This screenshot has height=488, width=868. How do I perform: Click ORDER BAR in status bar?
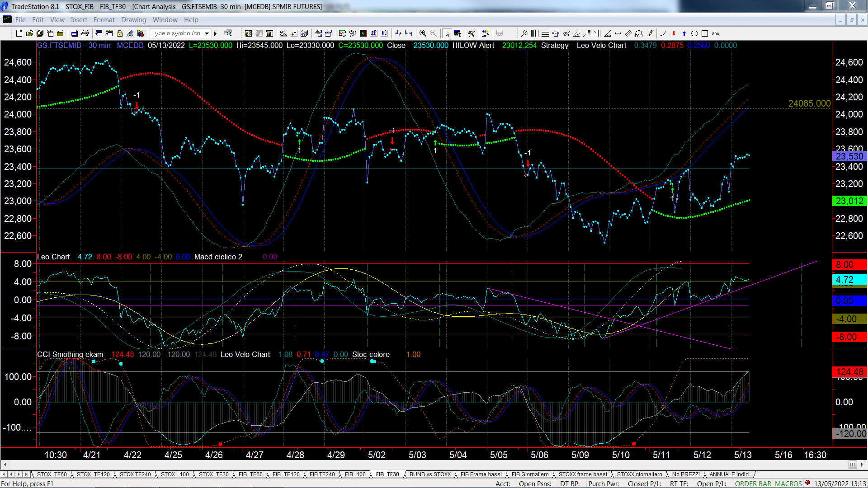[753, 483]
